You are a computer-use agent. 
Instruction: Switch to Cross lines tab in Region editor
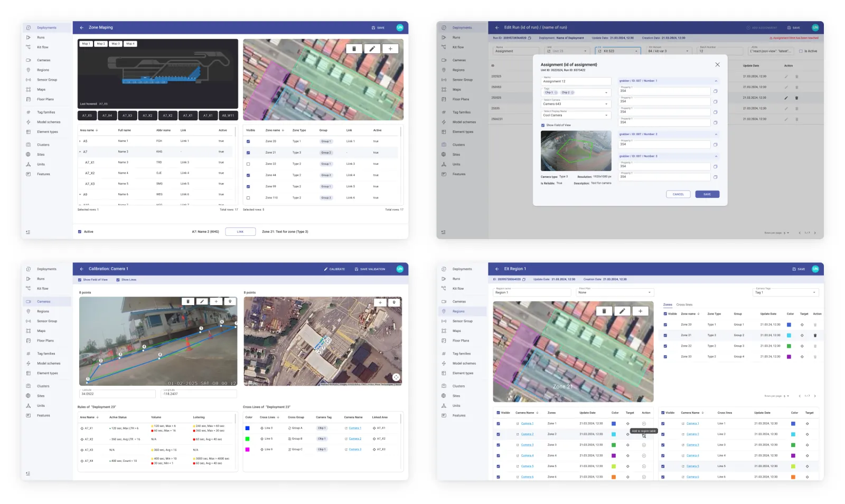(684, 305)
